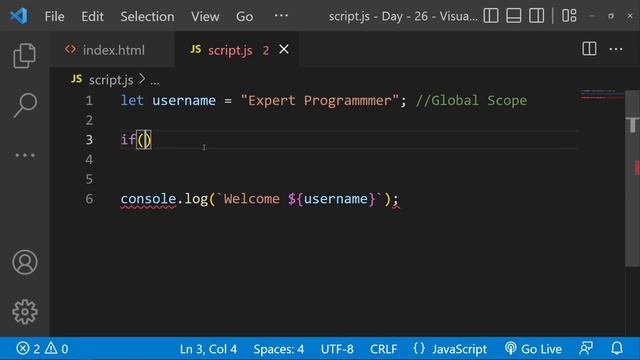Open the Customize Layout icon

point(569,16)
